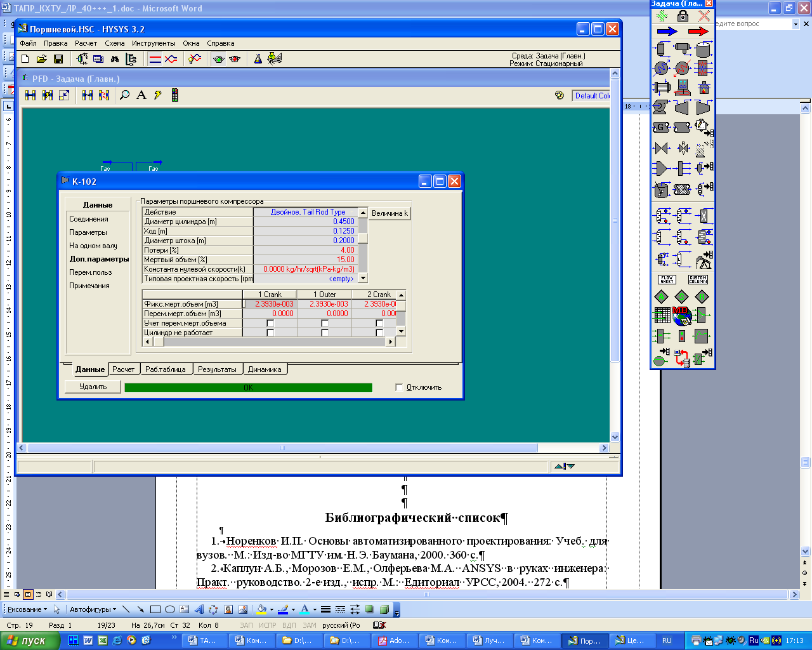Pick the Valve icon from the palette
The width and height of the screenshot is (812, 650).
click(x=662, y=149)
